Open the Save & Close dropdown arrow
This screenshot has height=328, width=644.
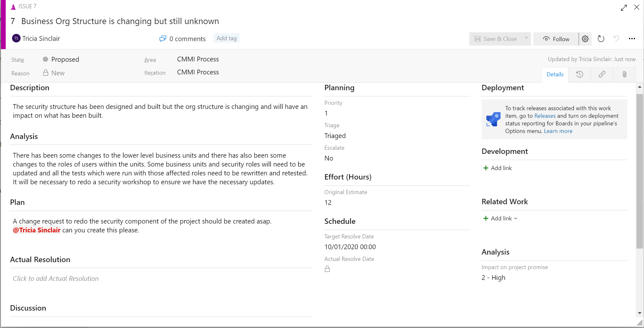pos(526,39)
